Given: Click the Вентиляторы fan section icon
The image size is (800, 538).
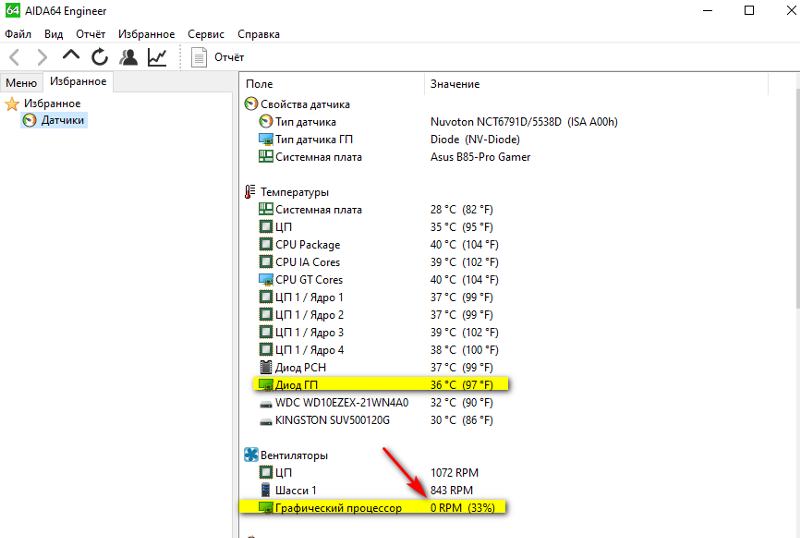Looking at the screenshot, I should 251,455.
